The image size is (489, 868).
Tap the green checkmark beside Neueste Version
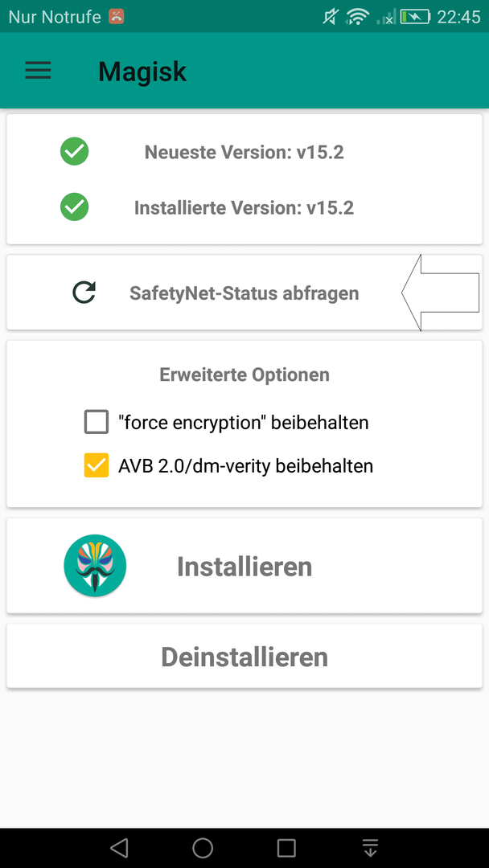[x=74, y=151]
